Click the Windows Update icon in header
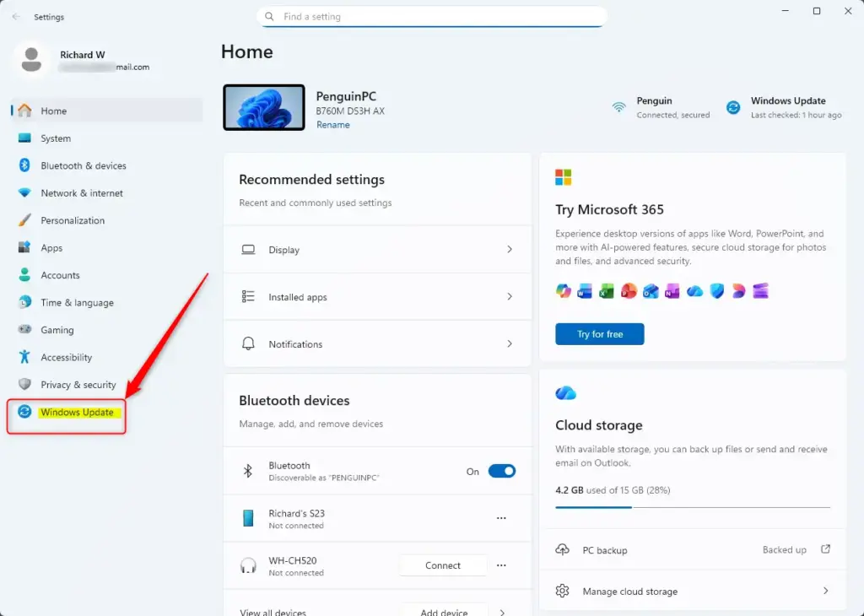The image size is (864, 616). (x=733, y=107)
